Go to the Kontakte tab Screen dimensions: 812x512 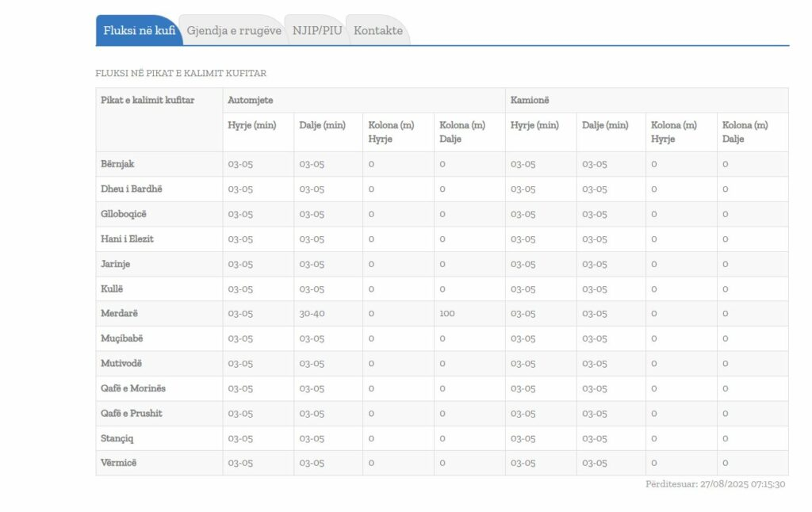[x=378, y=31]
